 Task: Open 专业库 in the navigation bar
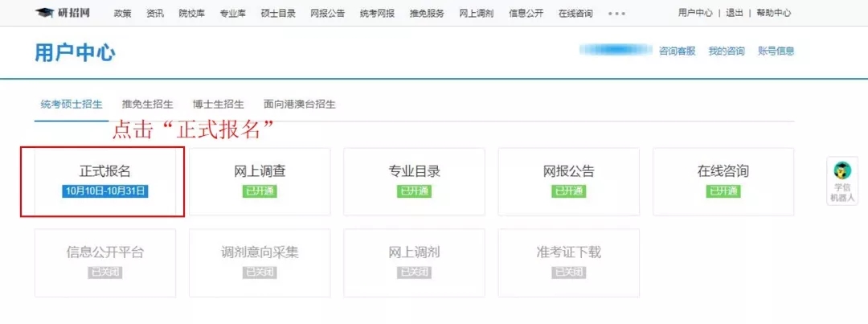point(233,14)
